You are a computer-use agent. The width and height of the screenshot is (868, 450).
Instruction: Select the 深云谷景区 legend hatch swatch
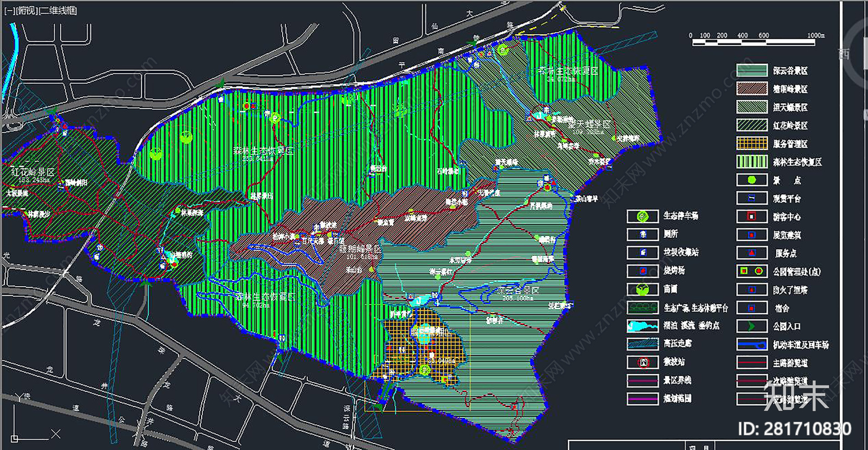click(751, 71)
